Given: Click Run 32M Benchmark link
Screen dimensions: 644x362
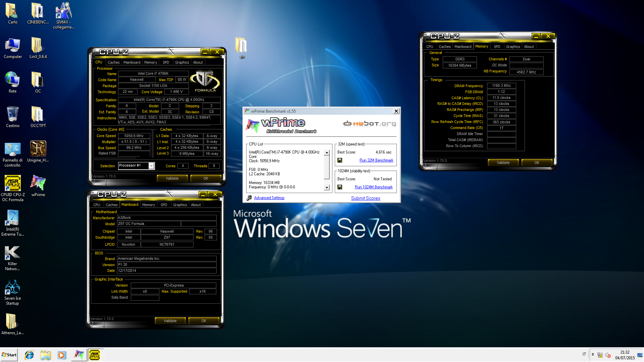Looking at the screenshot, I should pos(376,160).
